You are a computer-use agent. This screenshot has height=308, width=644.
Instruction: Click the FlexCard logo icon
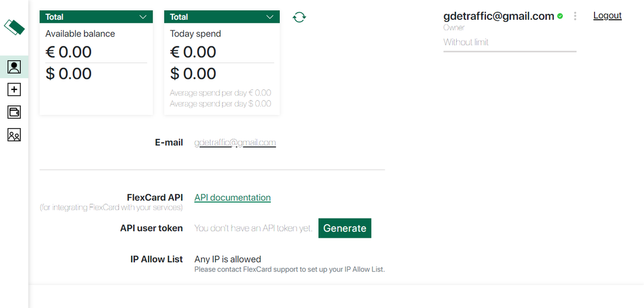click(x=14, y=27)
